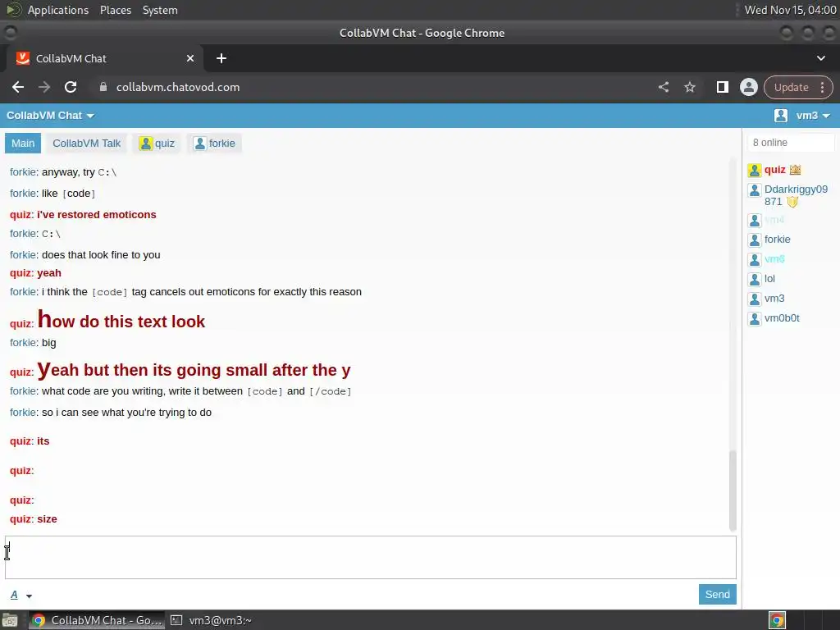Open vm3 user account dropdown
Viewport: 840px width, 630px height.
(x=813, y=116)
